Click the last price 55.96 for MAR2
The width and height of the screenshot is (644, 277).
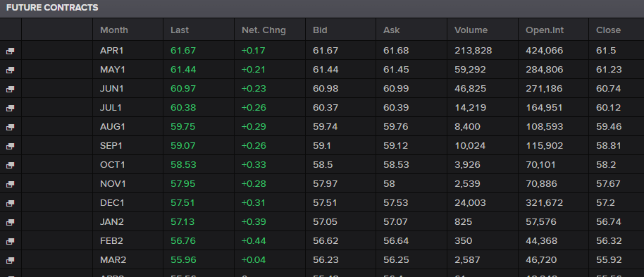coord(183,260)
